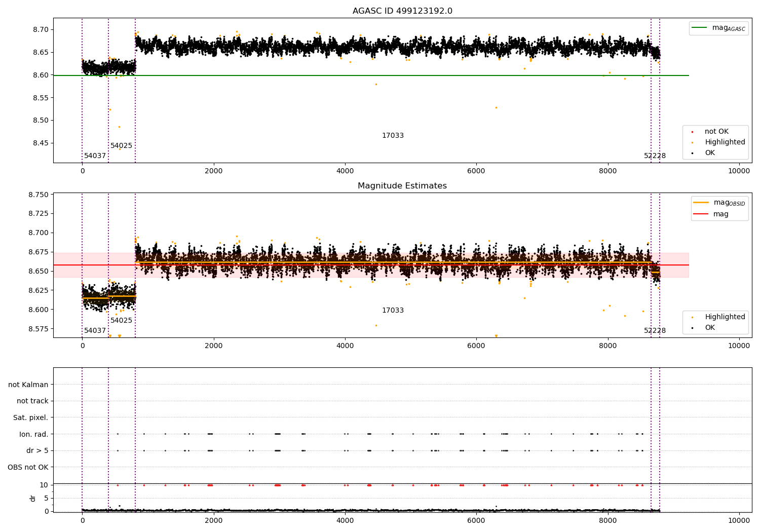Click obsid label 54037 in magnitude estimates plot
Image resolution: width=760 pixels, height=532 pixels.
click(x=95, y=331)
